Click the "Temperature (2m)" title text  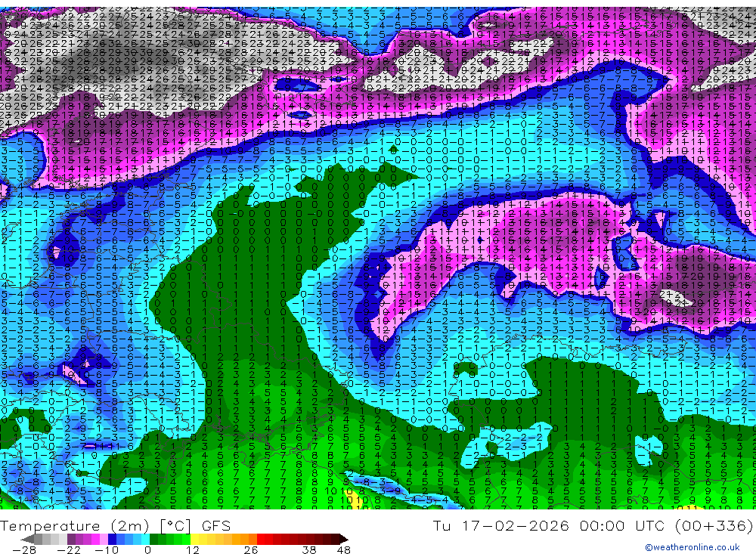pos(74,525)
